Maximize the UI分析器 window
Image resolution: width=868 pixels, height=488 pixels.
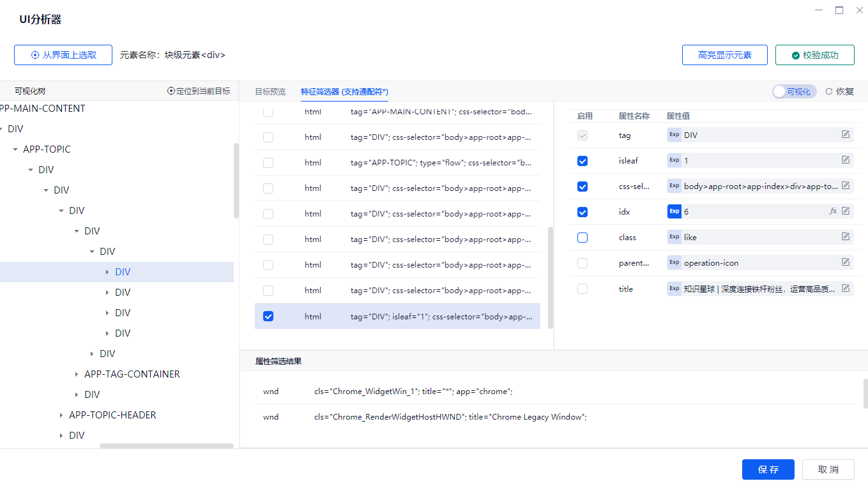pos(839,10)
